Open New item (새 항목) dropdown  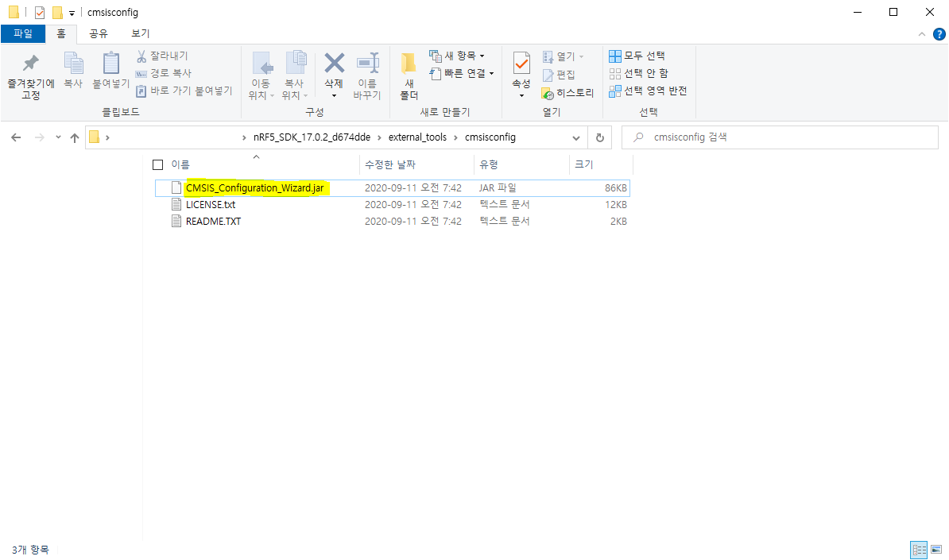pyautogui.click(x=457, y=56)
